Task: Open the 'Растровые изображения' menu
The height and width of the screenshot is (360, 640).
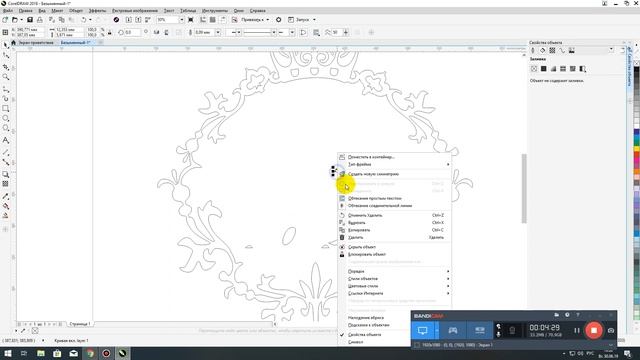Action: [x=135, y=11]
